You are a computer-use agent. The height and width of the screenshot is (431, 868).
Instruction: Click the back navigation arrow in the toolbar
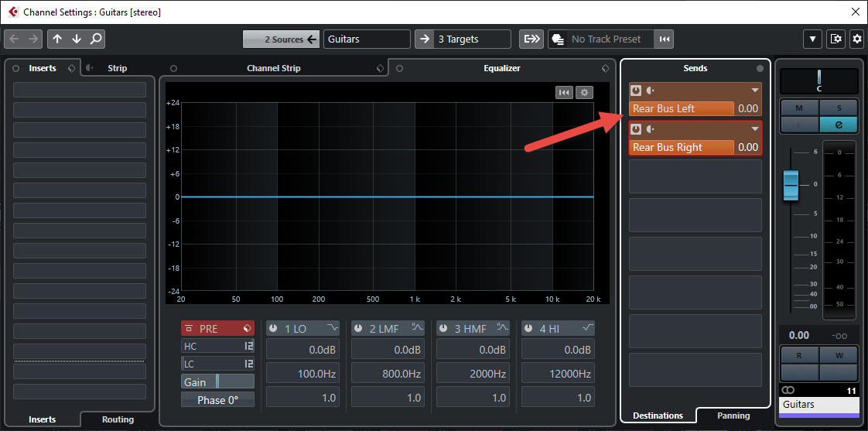(x=14, y=39)
